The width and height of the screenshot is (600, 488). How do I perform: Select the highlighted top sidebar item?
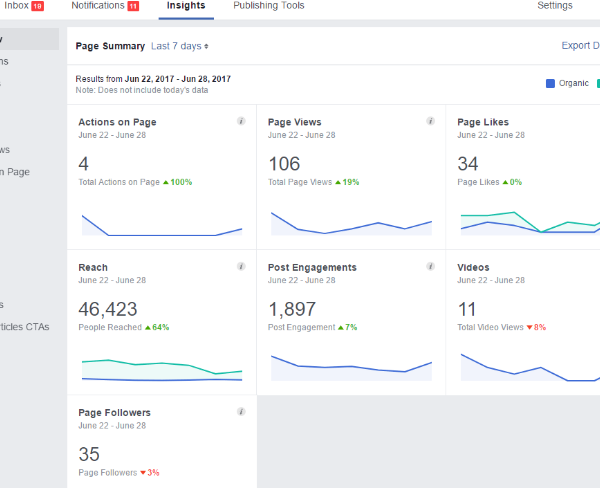tap(29, 39)
